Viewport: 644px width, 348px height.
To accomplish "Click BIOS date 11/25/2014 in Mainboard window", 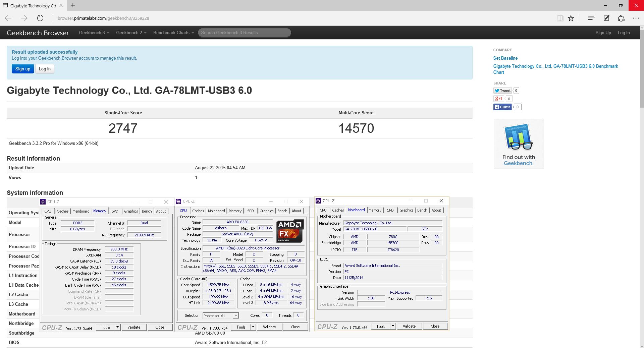I will tap(393, 278).
